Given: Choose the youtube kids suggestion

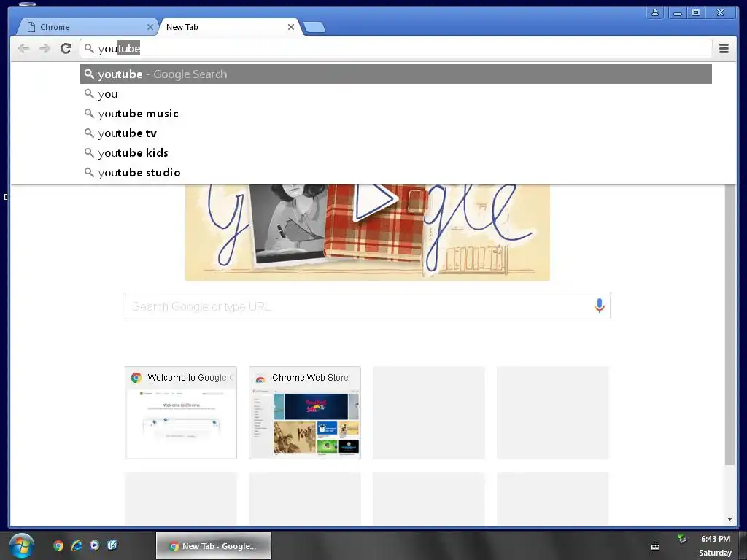Looking at the screenshot, I should (395, 153).
